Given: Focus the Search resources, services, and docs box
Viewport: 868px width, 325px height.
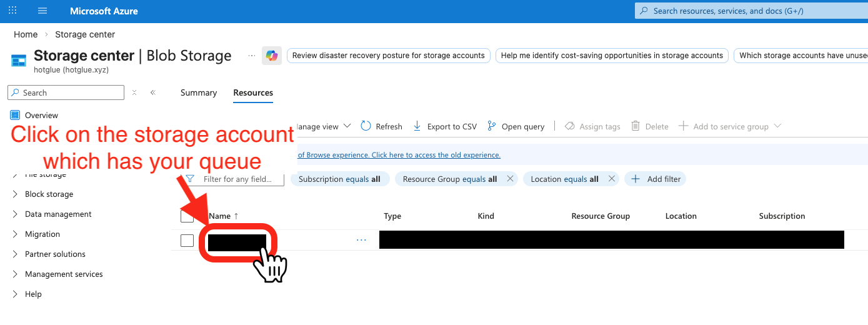Looking at the screenshot, I should point(751,11).
